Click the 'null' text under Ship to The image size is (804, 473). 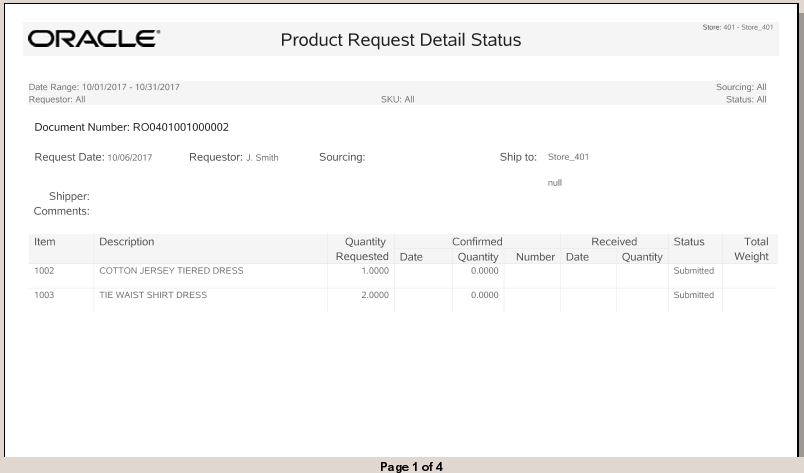[x=554, y=183]
